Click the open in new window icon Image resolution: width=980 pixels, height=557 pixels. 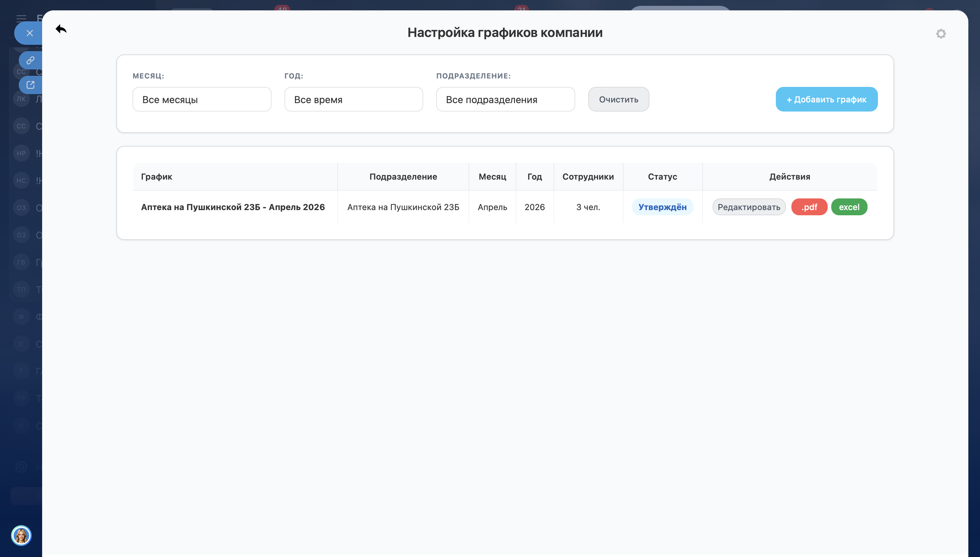tap(30, 85)
